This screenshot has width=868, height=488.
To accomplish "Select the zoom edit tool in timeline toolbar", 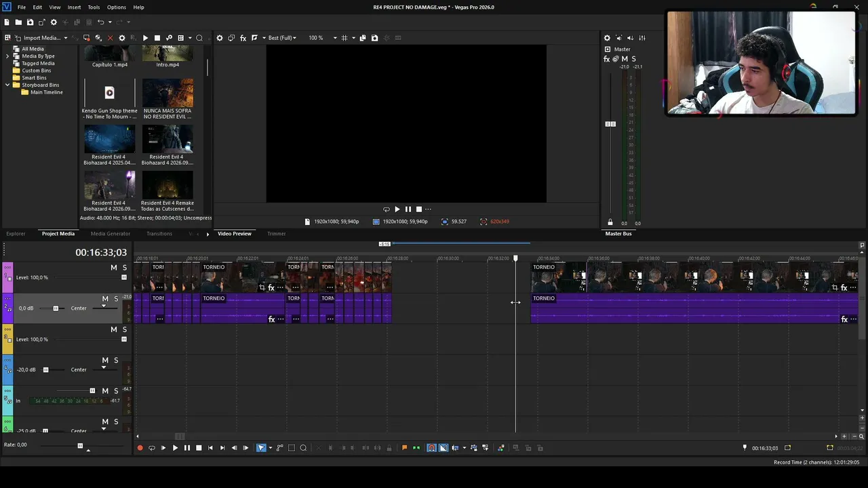I will tap(303, 448).
